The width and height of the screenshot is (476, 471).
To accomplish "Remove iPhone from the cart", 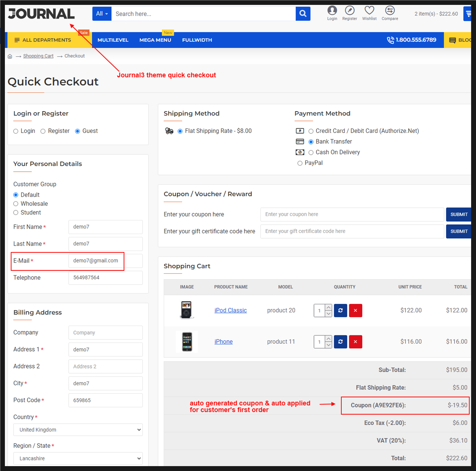I will (x=355, y=342).
